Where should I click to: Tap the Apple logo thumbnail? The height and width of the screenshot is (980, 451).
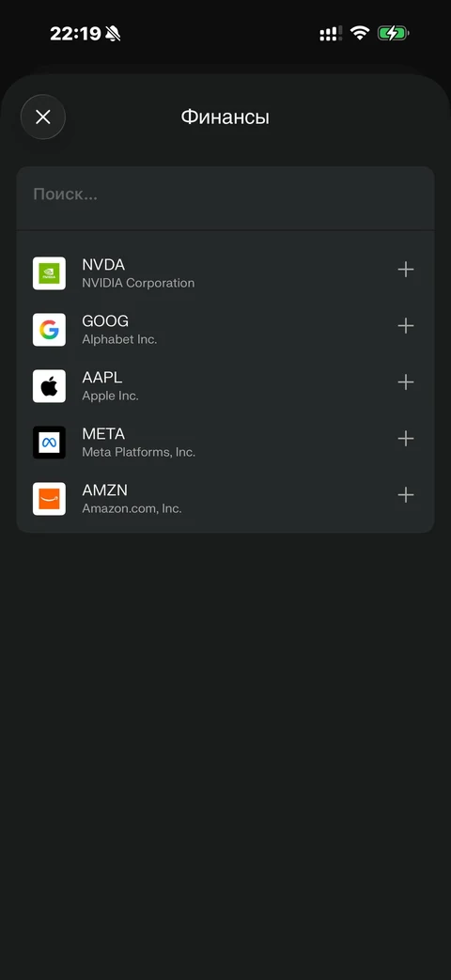click(x=50, y=385)
